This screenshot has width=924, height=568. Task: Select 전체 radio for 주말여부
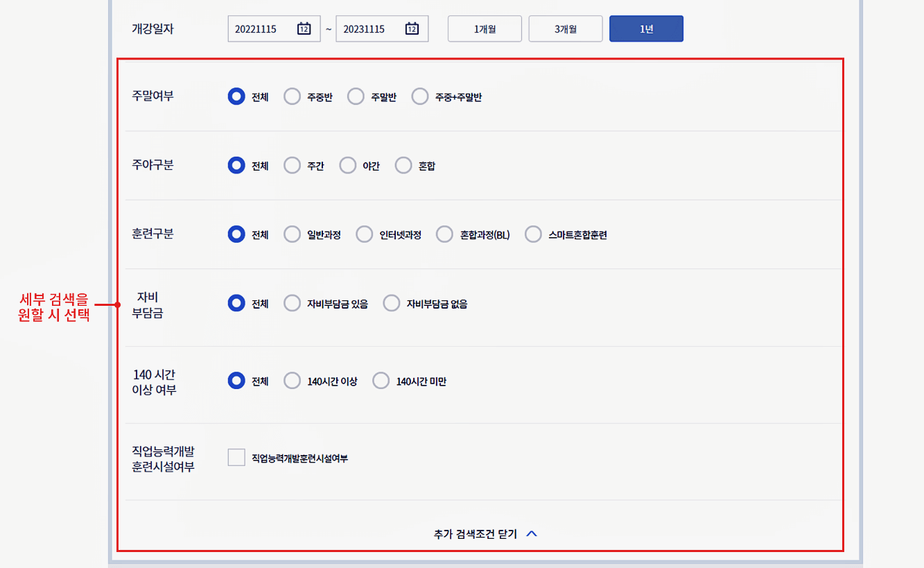(x=236, y=96)
